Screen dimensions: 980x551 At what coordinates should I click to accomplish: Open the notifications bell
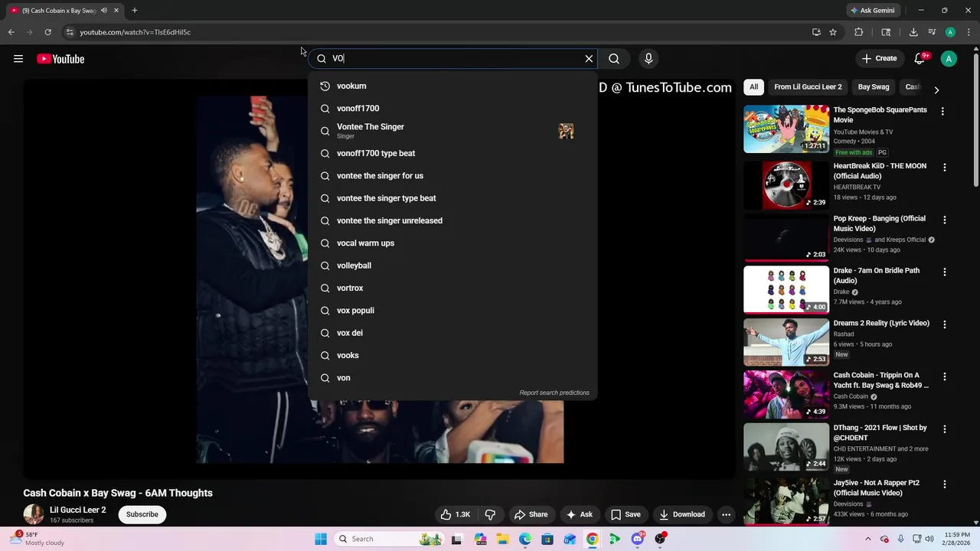click(x=920, y=59)
